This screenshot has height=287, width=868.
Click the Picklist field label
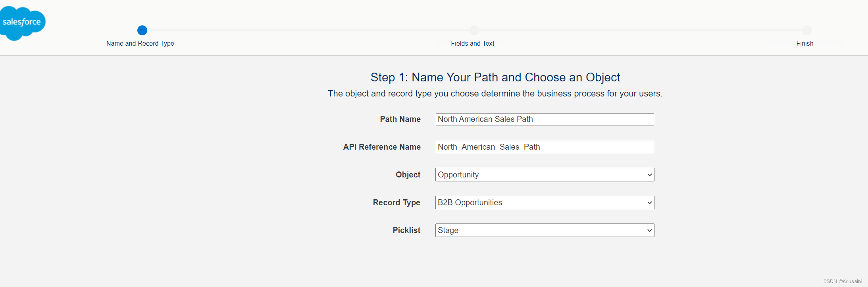point(406,230)
